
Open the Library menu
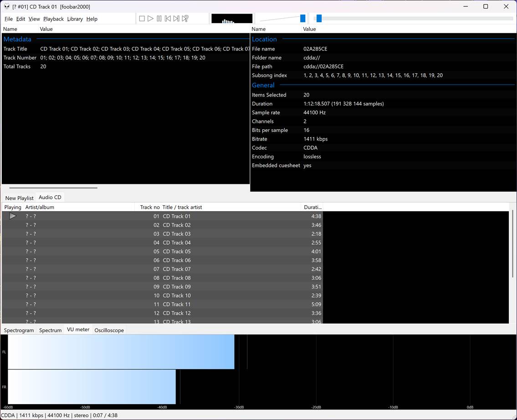[75, 19]
